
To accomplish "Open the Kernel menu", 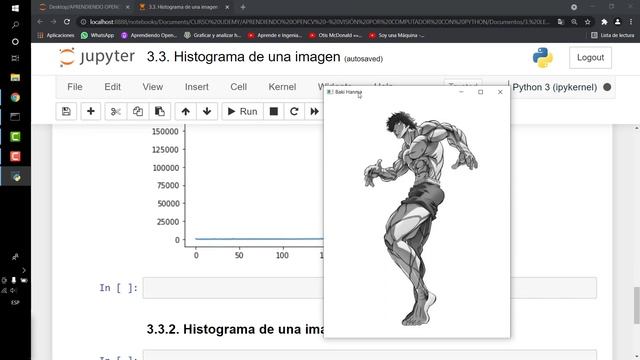I will 282,87.
